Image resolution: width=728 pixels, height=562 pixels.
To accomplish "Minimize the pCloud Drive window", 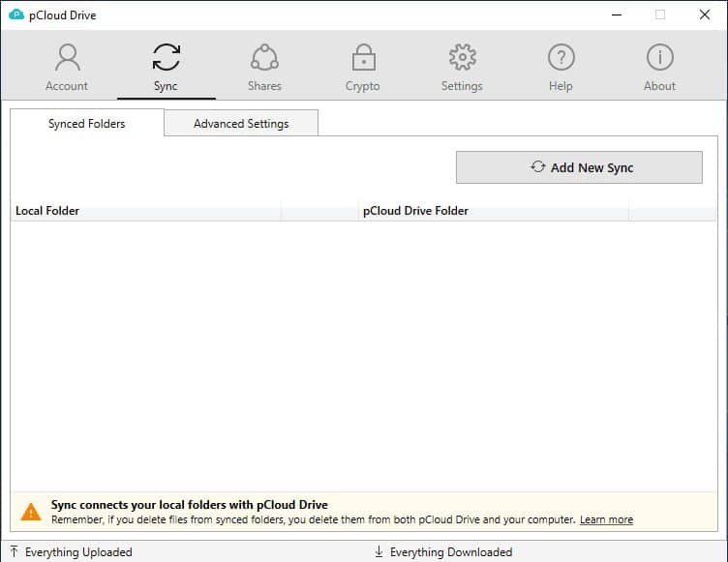I will (x=617, y=15).
